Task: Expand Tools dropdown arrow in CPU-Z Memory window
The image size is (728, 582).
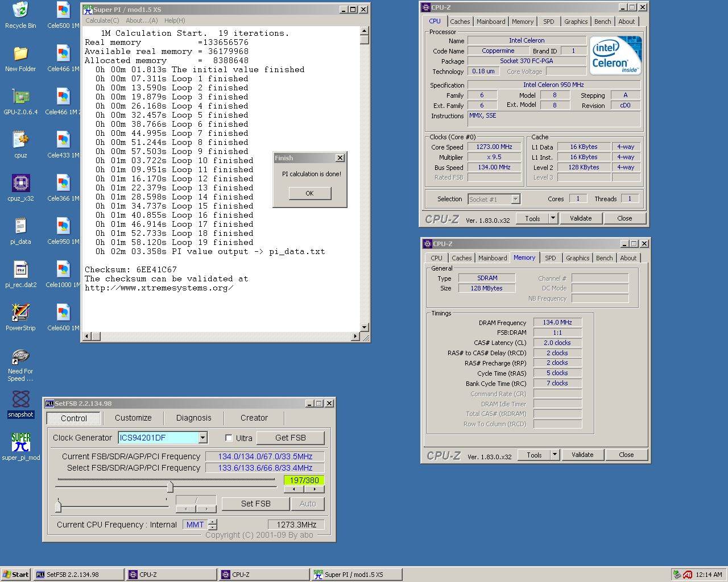Action: (x=555, y=455)
